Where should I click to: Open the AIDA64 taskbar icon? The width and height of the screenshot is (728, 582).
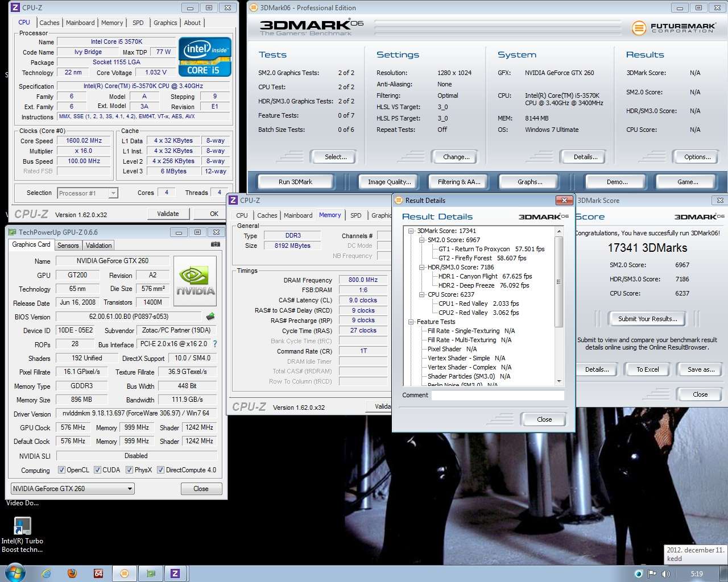(98, 573)
